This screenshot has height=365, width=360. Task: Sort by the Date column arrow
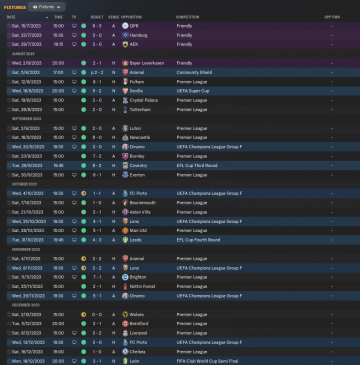point(47,17)
